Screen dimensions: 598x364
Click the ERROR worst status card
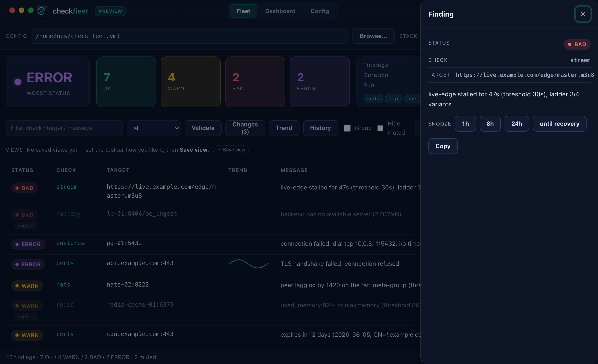48,82
